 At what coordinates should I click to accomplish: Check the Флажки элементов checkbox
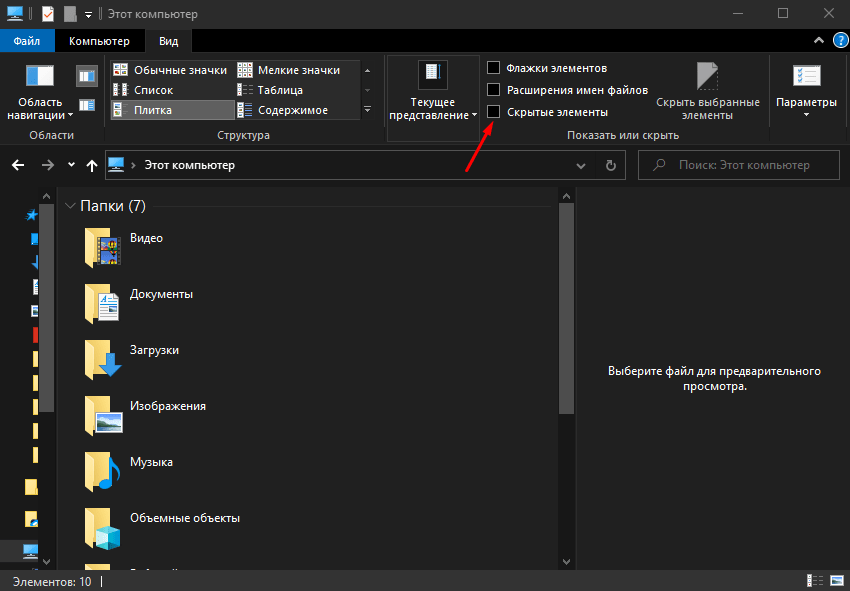[x=493, y=68]
